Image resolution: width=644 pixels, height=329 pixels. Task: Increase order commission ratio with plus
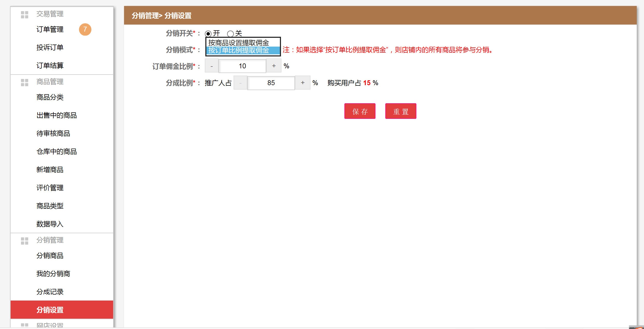pos(274,66)
